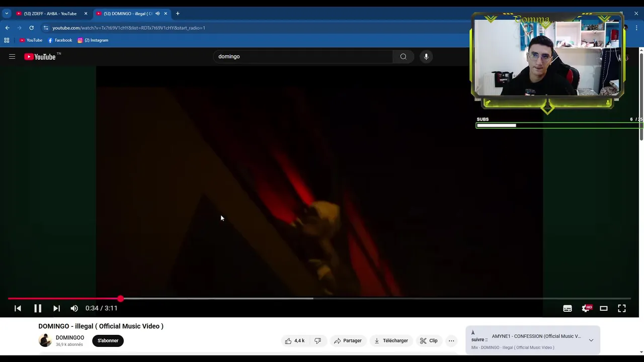Switch to the ZDEFF - AHBA tab
644x362 pixels.
click(50, 14)
